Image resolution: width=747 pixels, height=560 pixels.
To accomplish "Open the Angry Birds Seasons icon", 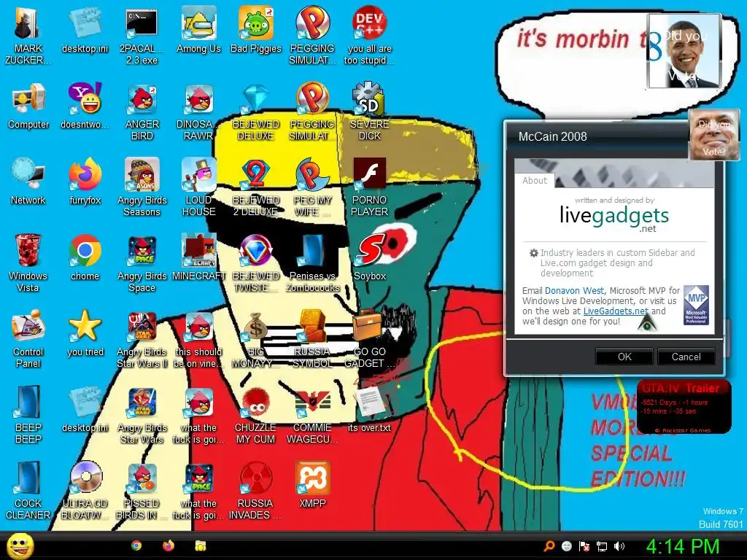I will 142,187.
